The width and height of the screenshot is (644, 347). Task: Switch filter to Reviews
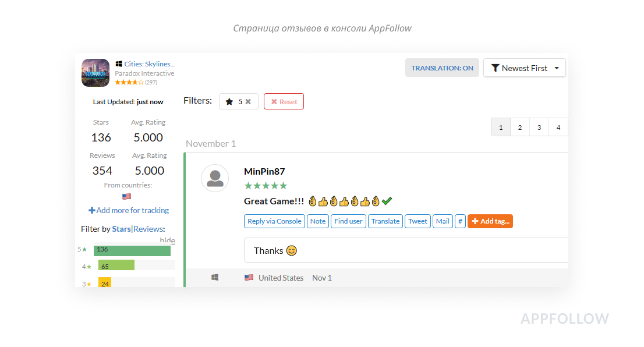148,229
